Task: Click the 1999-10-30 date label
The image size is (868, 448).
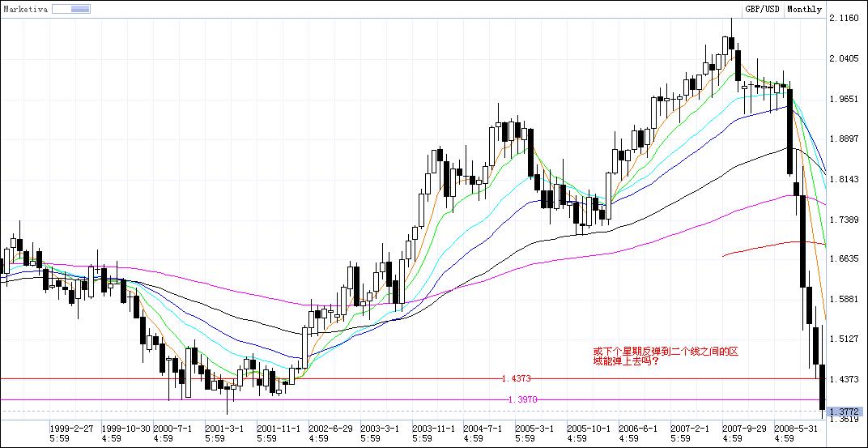Action: [126, 429]
